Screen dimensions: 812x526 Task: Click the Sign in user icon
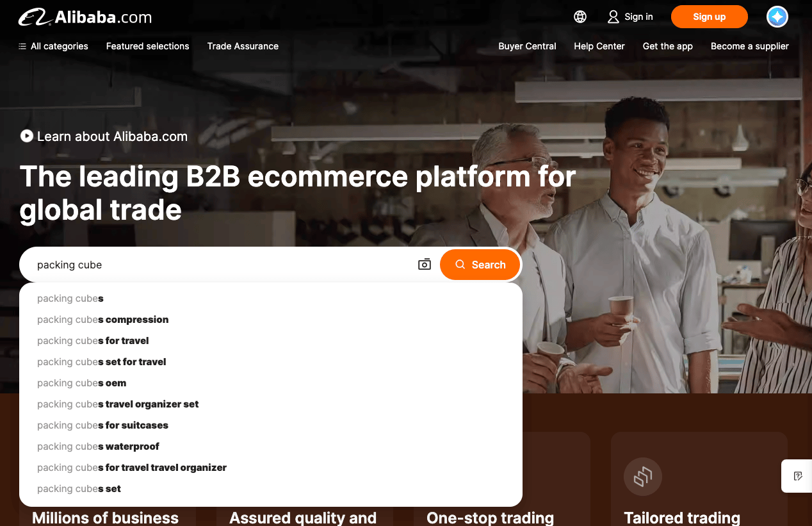tap(613, 17)
